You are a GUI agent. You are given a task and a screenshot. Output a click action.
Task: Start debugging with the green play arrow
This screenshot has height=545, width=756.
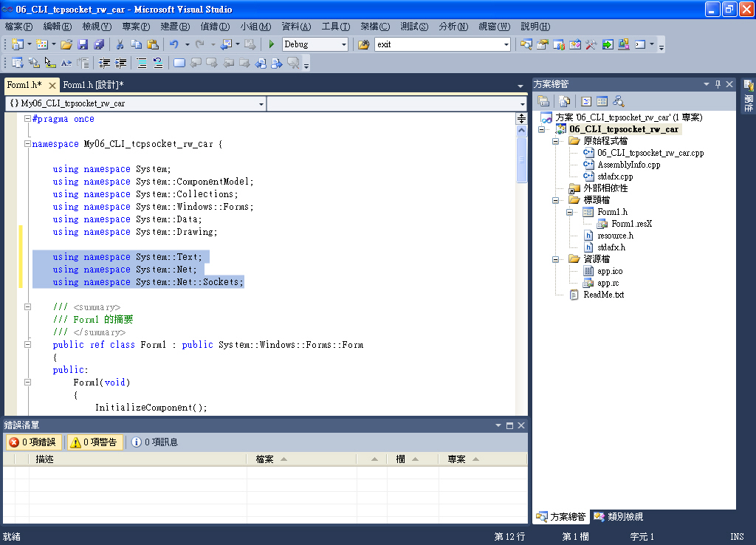271,44
